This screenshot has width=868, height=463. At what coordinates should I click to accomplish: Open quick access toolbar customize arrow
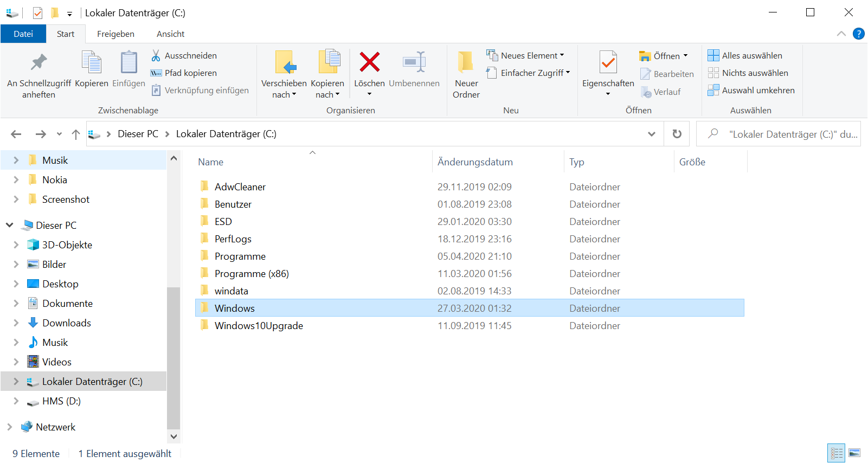[x=69, y=14]
